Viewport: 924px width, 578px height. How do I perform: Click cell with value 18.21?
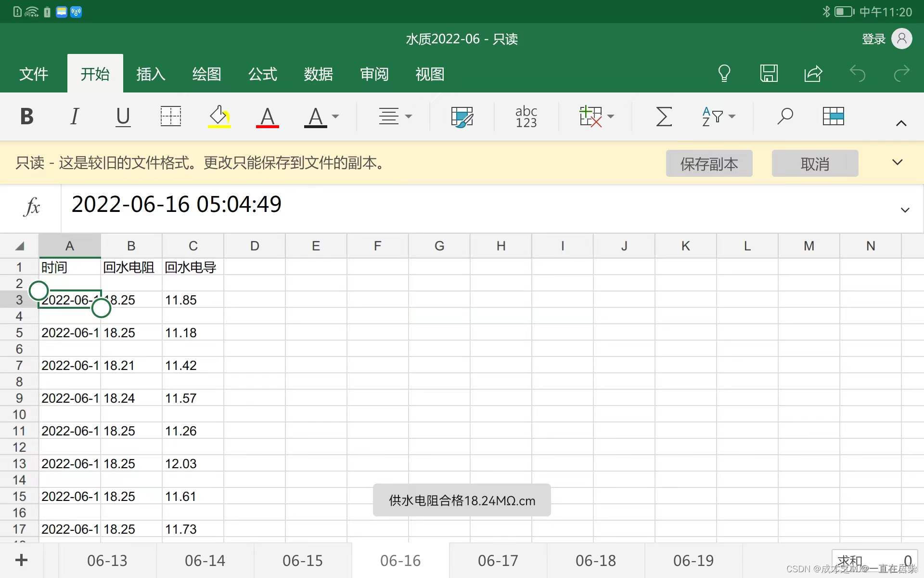point(131,366)
